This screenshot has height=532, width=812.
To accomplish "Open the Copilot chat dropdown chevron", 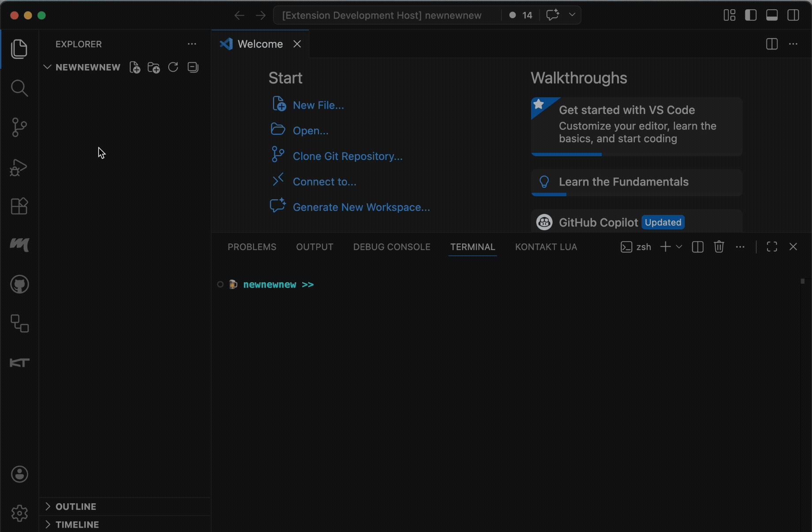I will (x=572, y=15).
